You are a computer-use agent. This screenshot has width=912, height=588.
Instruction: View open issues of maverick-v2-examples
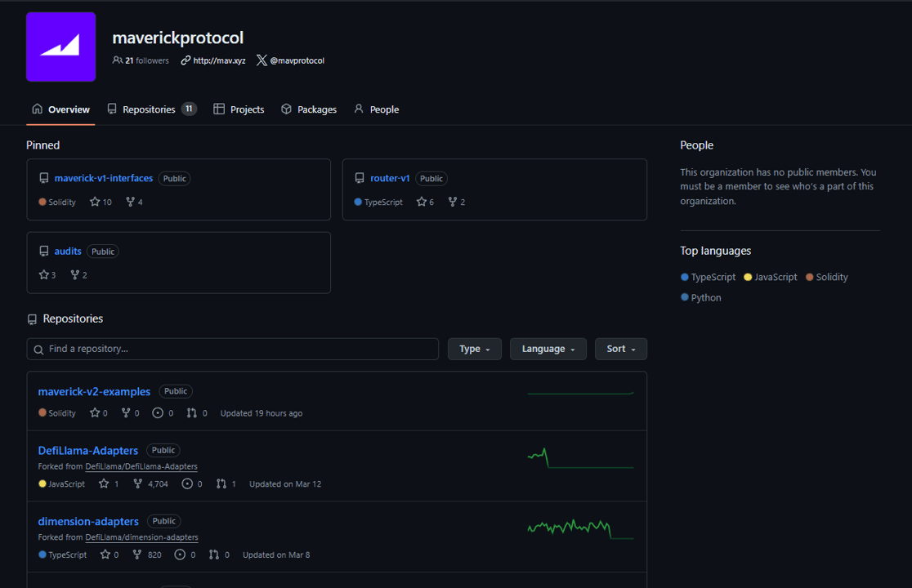point(163,413)
